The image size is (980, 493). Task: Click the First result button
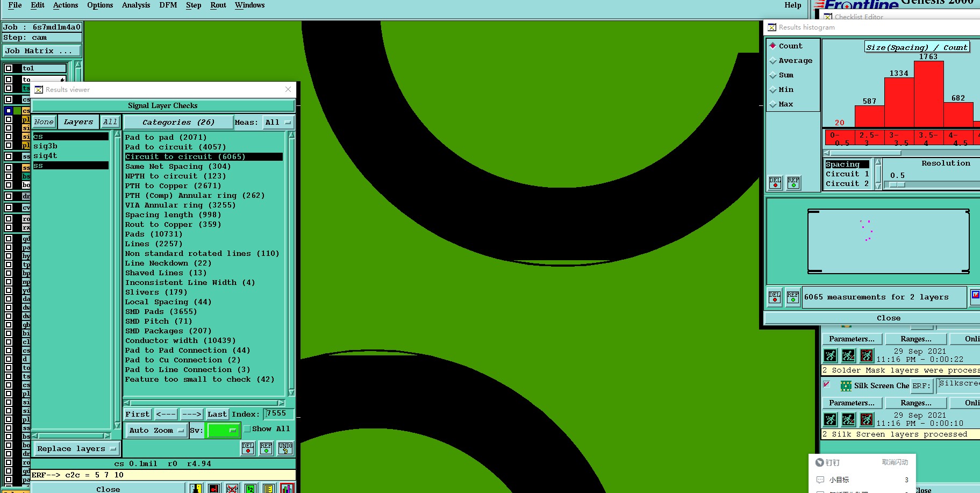138,414
